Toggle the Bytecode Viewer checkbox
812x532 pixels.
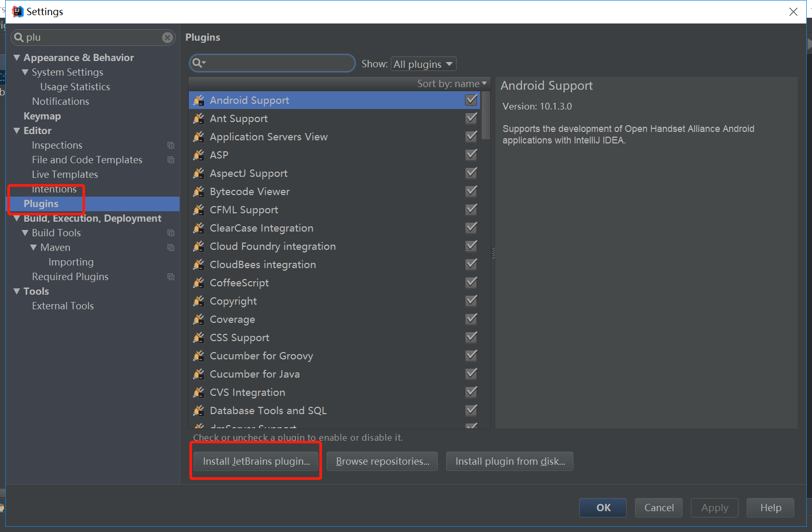pyautogui.click(x=471, y=191)
